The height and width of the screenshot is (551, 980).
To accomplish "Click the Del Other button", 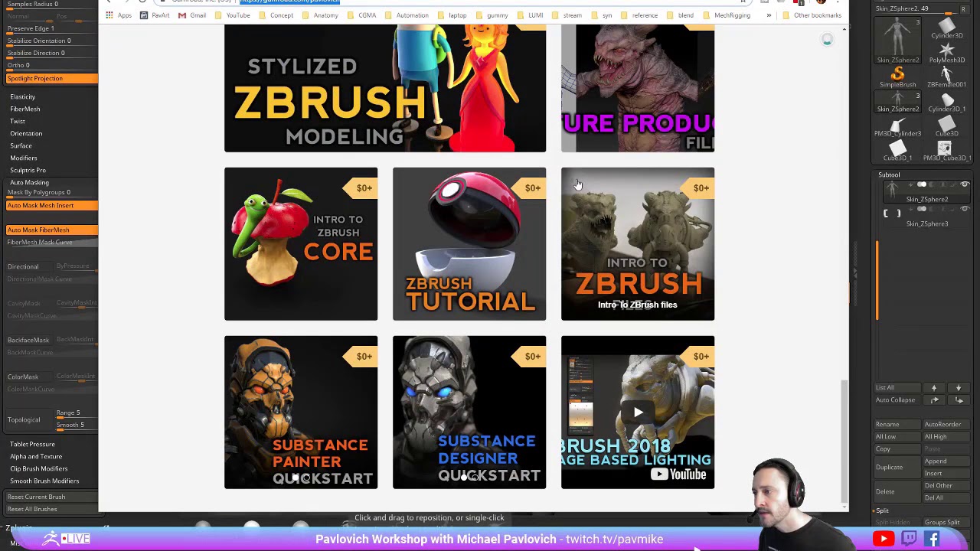I will point(946,485).
